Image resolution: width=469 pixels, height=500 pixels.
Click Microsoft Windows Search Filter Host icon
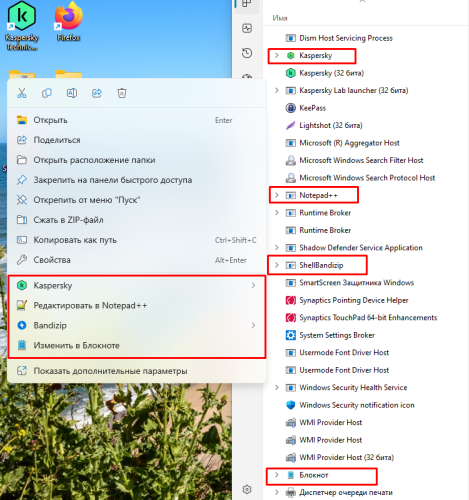pos(291,160)
